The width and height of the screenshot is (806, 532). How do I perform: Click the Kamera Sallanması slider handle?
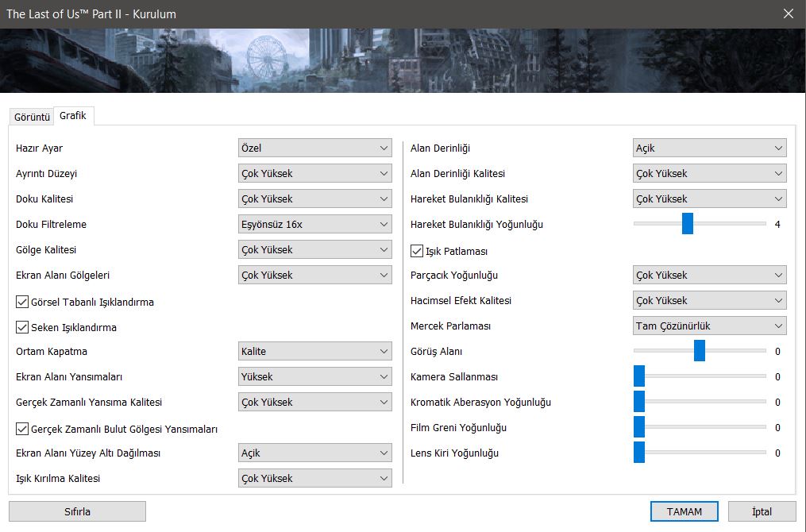click(639, 376)
